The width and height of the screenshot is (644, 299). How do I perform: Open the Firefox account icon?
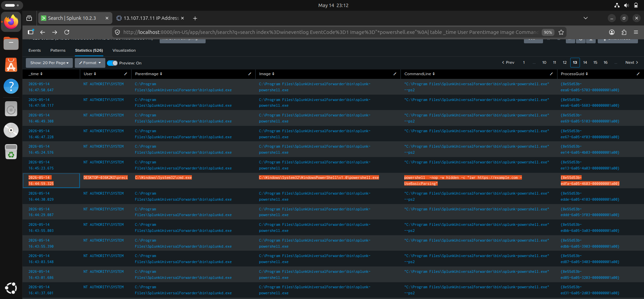coord(612,32)
